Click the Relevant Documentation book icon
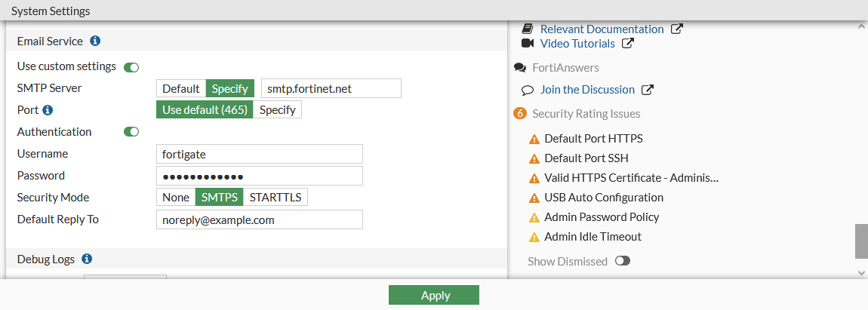The image size is (868, 310). (x=528, y=29)
